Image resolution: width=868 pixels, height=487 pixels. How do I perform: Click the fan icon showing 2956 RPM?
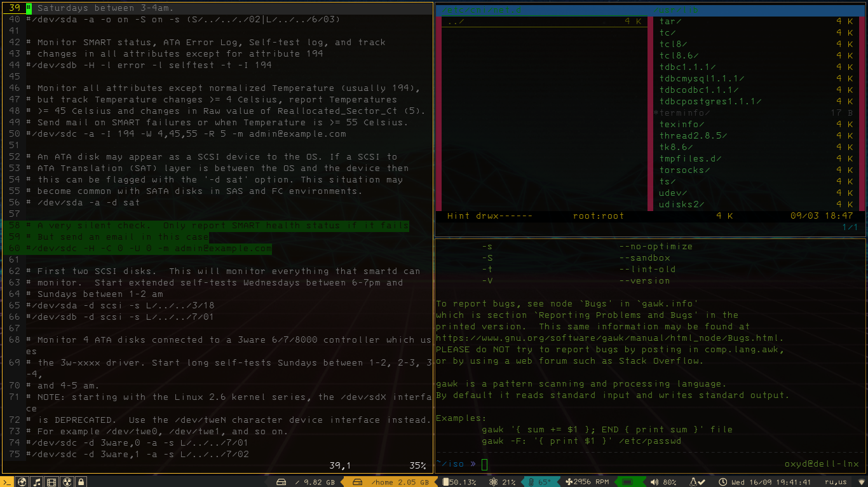(568, 482)
